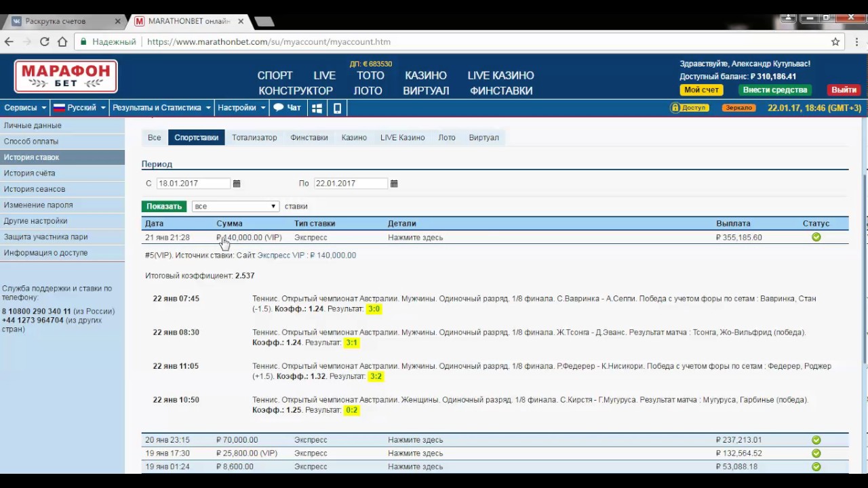This screenshot has width=868, height=488.
Task: Open the Marathon Bet logo
Action: [x=66, y=76]
